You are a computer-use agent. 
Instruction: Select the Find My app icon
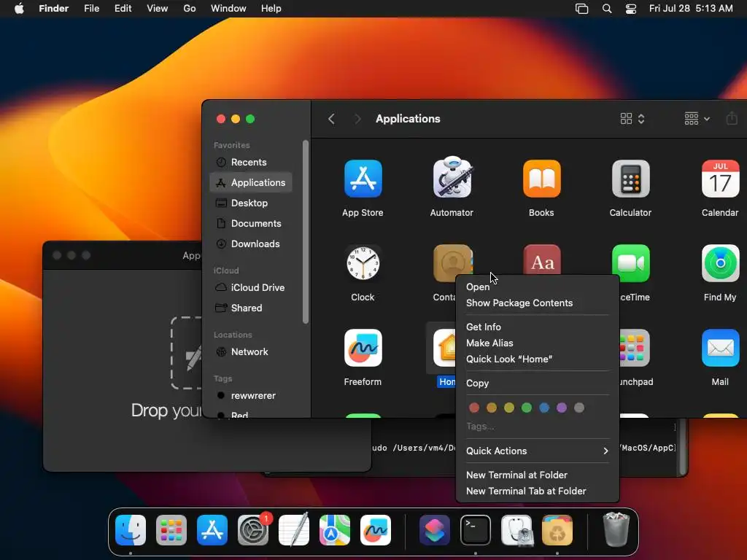pos(720,262)
